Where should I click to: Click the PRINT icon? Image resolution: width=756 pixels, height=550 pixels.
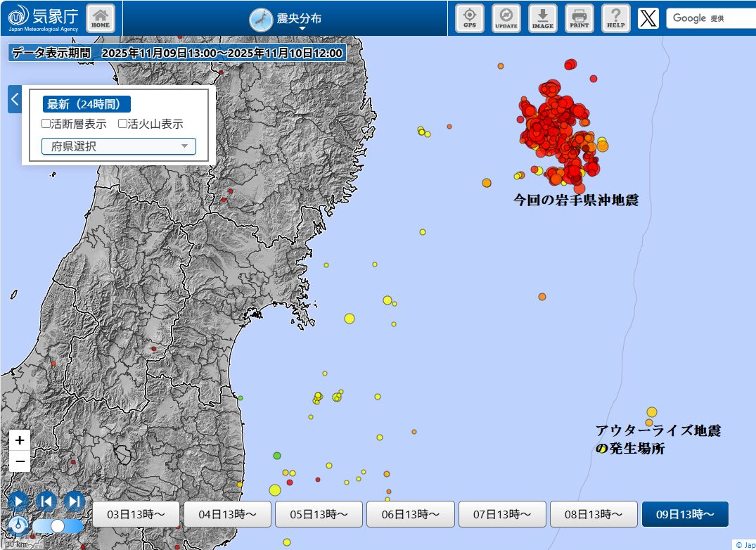579,18
